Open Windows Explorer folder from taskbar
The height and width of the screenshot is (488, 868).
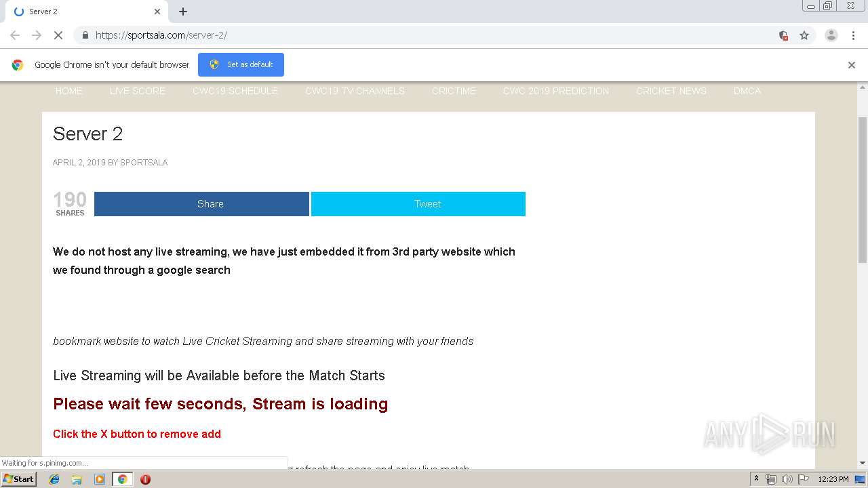point(77,479)
